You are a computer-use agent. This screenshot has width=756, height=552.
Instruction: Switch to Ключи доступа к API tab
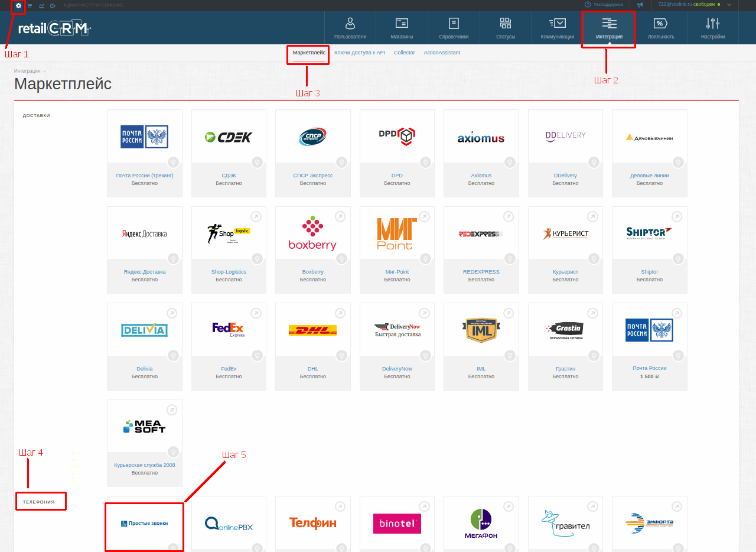pos(360,53)
